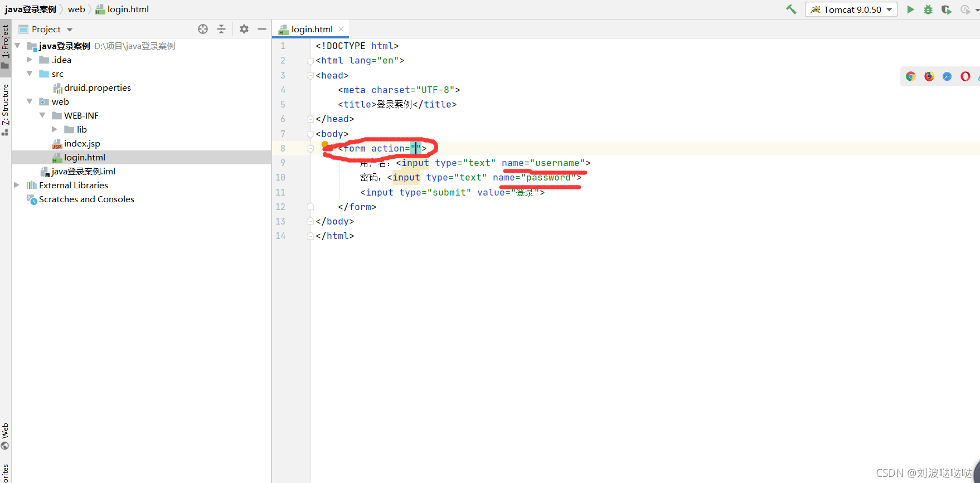Hide the Project panel with minus icon

tap(262, 29)
